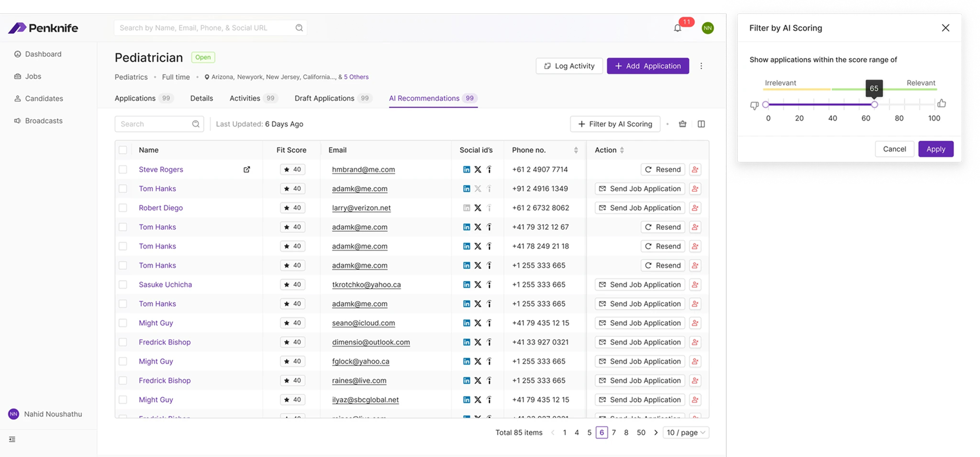Open Broadcasts in the sidebar
Viewport: 980px width, 457px height.
click(38, 121)
